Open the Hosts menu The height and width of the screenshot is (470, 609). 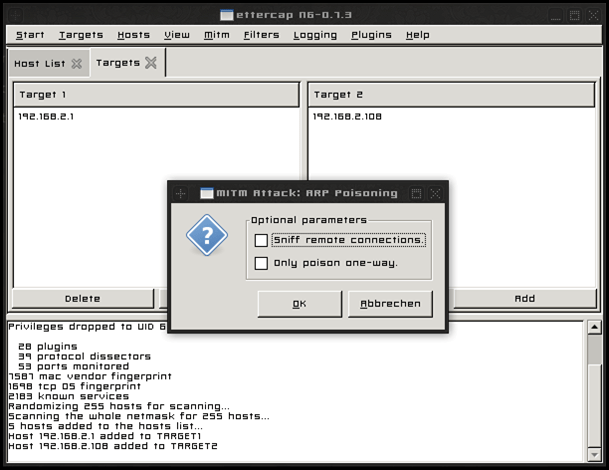click(x=134, y=35)
